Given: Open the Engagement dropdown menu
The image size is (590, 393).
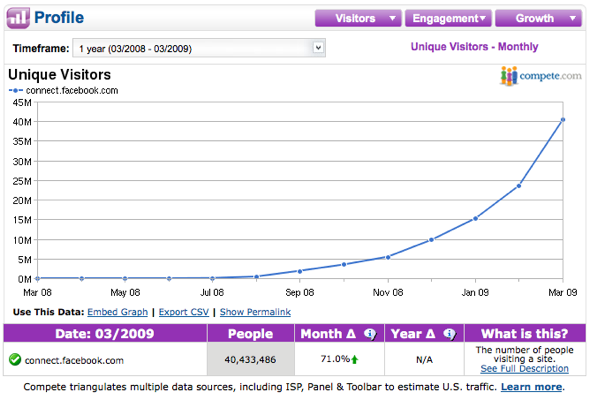Looking at the screenshot, I should click(448, 18).
